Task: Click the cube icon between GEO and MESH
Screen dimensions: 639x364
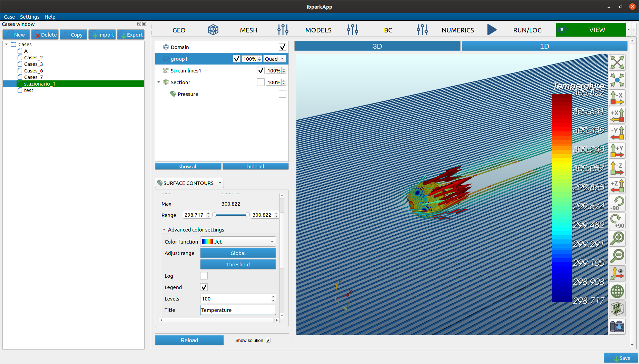Action: pyautogui.click(x=213, y=30)
